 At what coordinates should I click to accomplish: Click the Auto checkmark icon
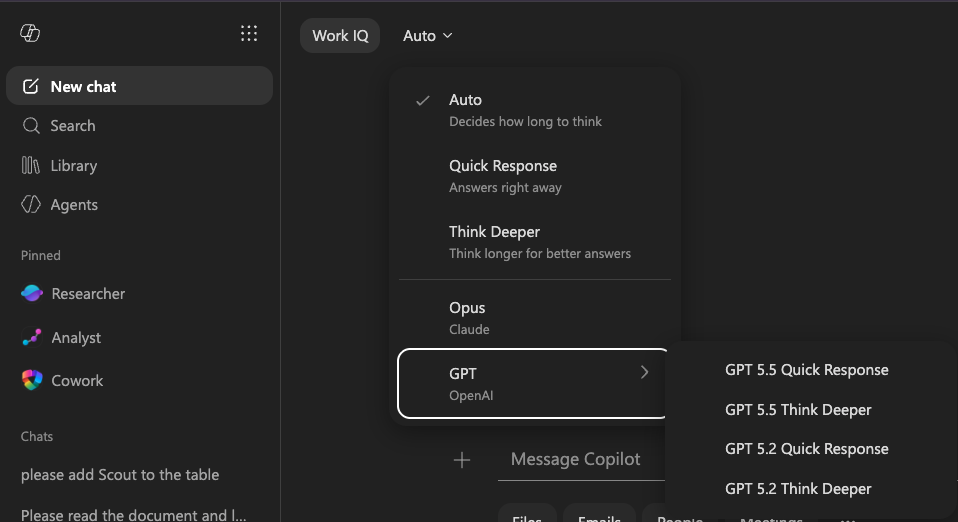click(423, 100)
